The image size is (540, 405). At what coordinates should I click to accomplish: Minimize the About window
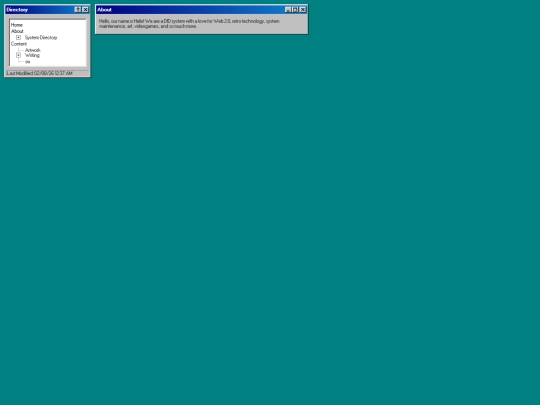point(288,10)
